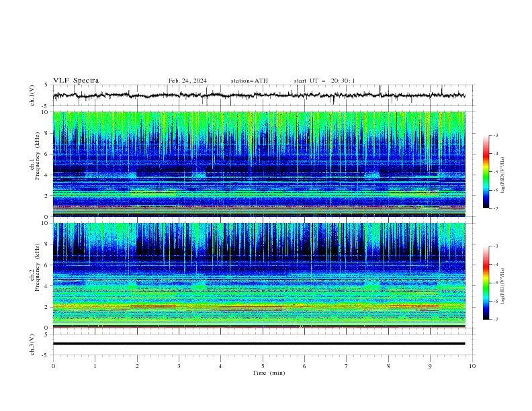This screenshot has width=532, height=411.
Task: Click the 'ch.1(V)' waveform axis label
Action: coord(32,95)
